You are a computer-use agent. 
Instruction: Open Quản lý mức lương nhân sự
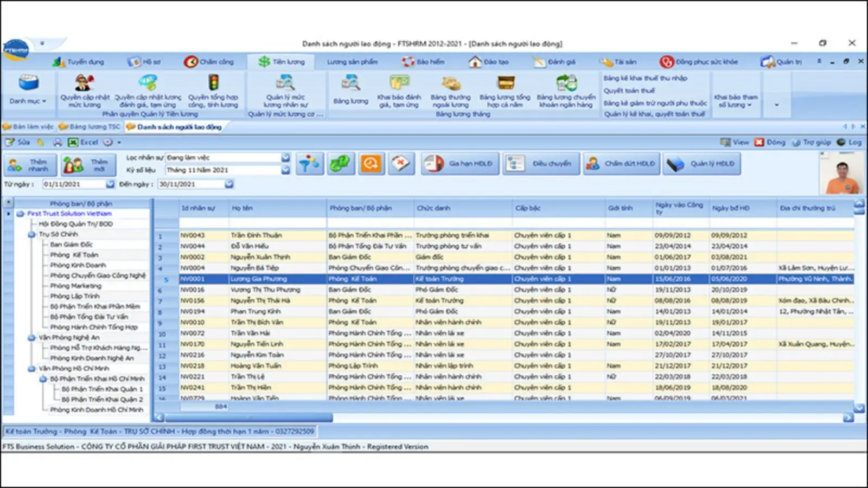[285, 91]
